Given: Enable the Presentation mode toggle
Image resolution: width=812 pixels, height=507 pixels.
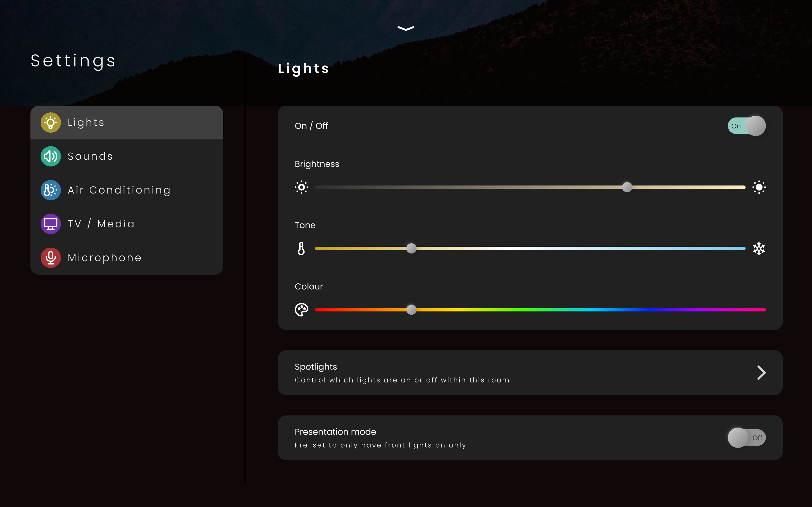Looking at the screenshot, I should pyautogui.click(x=747, y=438).
